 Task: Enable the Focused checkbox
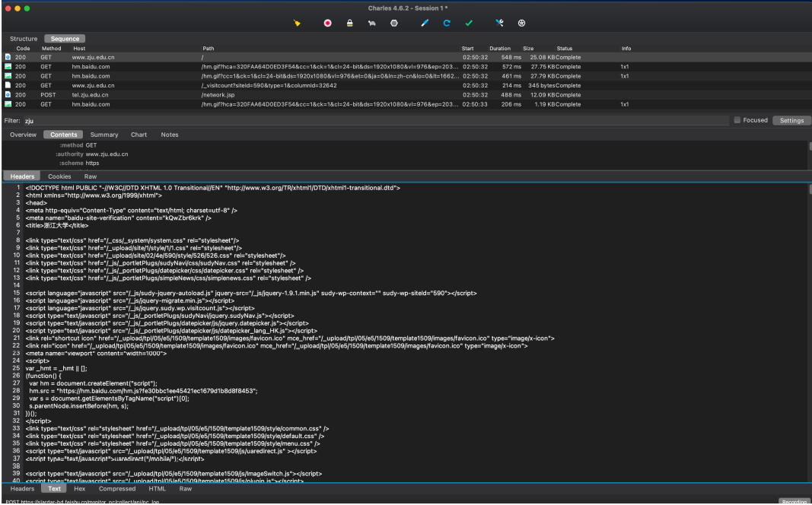click(x=737, y=120)
